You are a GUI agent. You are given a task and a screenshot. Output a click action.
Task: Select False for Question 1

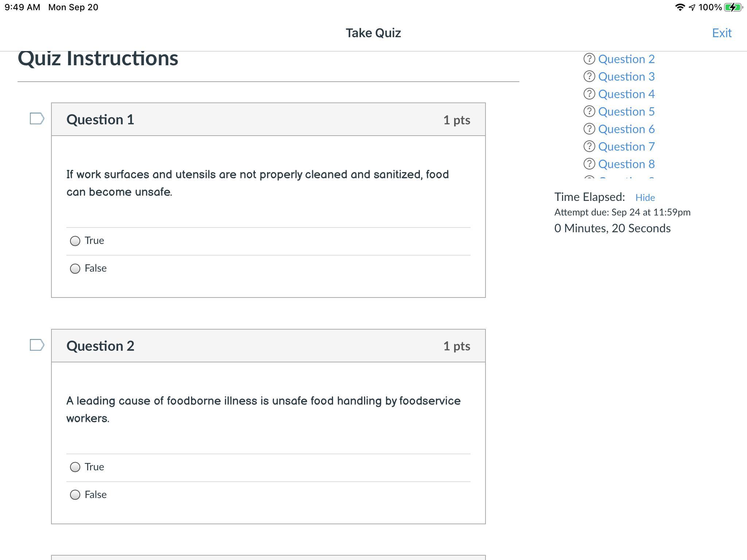tap(75, 269)
